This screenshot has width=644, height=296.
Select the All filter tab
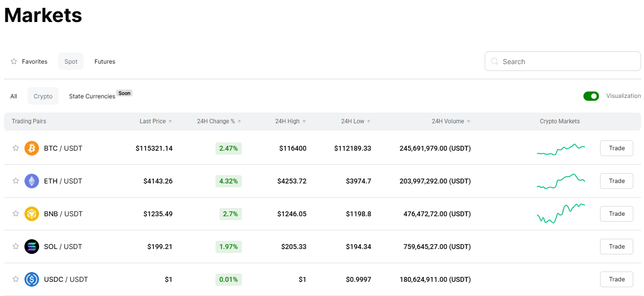[x=14, y=96]
